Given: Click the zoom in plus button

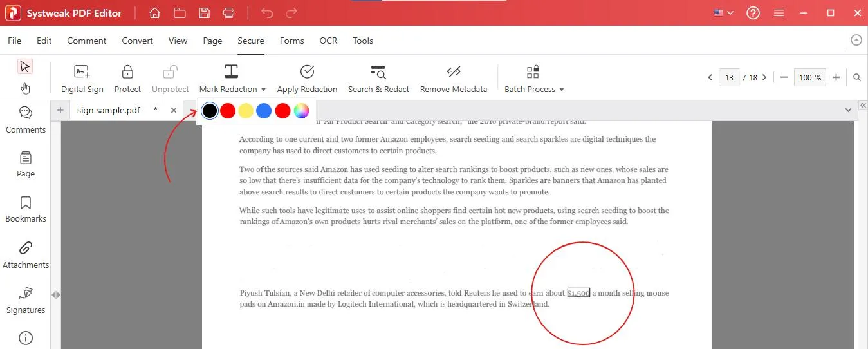Looking at the screenshot, I should (x=836, y=77).
